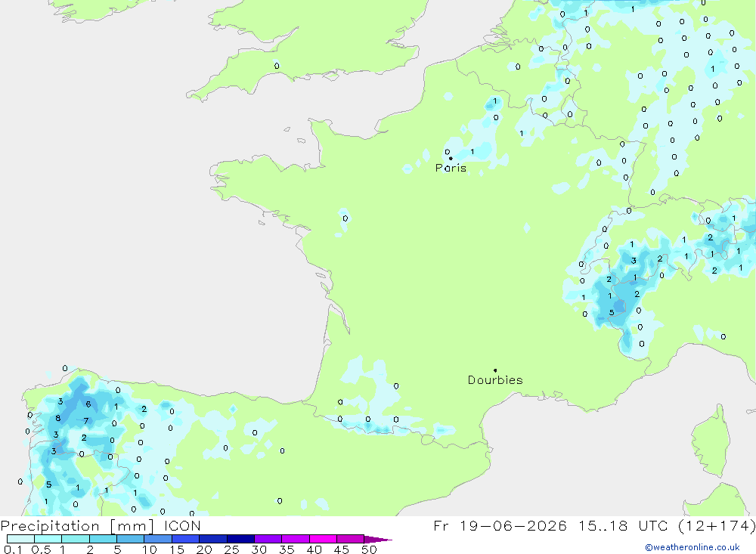Click the 'Precipitation' title word
The image size is (756, 554).
[50, 525]
